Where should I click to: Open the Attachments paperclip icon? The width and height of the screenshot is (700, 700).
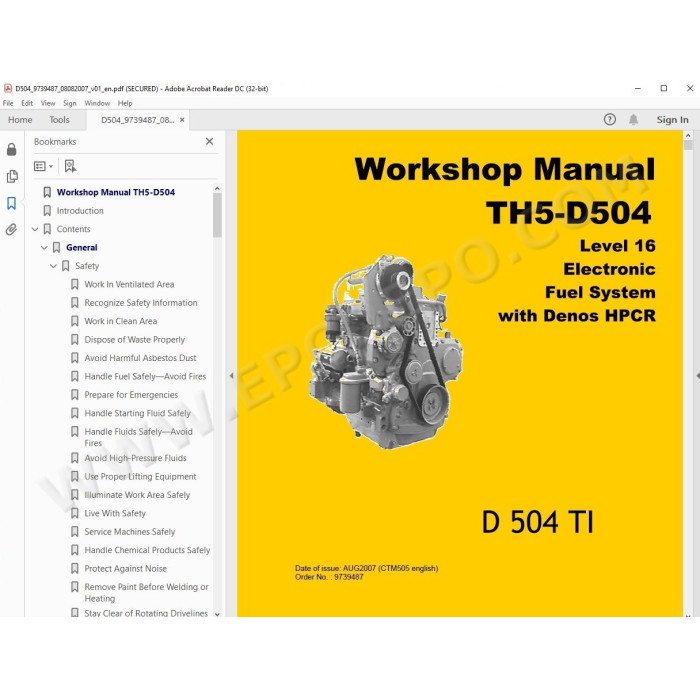coord(12,229)
